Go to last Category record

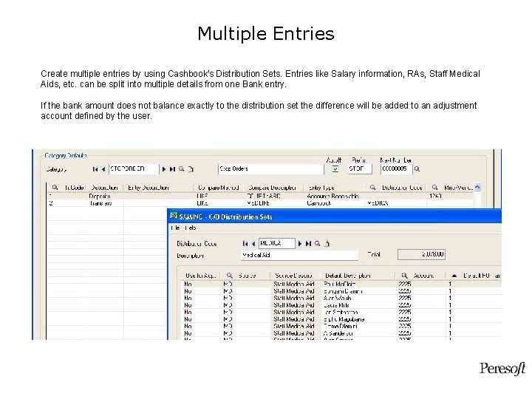pos(172,169)
